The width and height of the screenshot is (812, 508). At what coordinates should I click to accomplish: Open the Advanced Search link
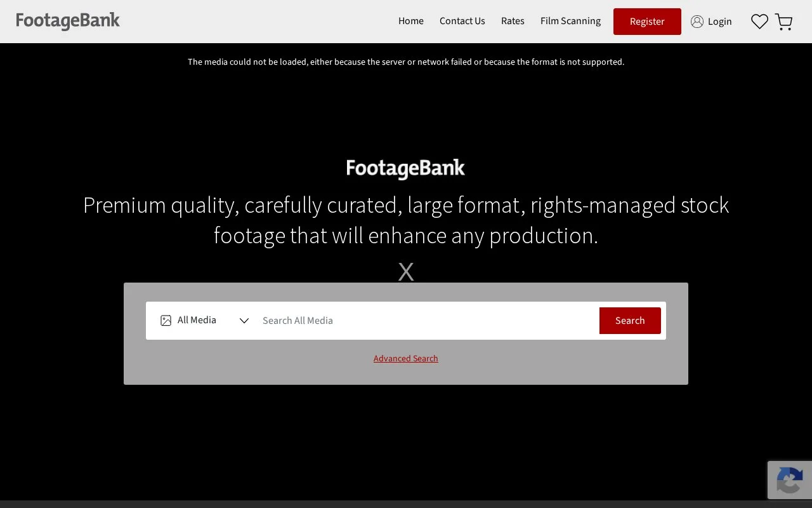(x=406, y=359)
